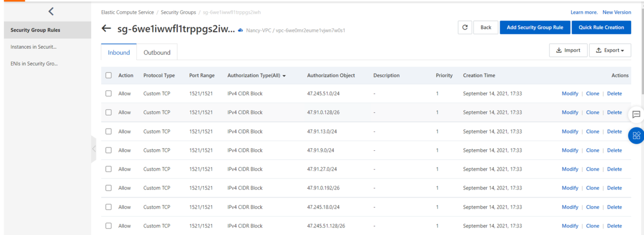Click the Priority column header

(x=444, y=76)
